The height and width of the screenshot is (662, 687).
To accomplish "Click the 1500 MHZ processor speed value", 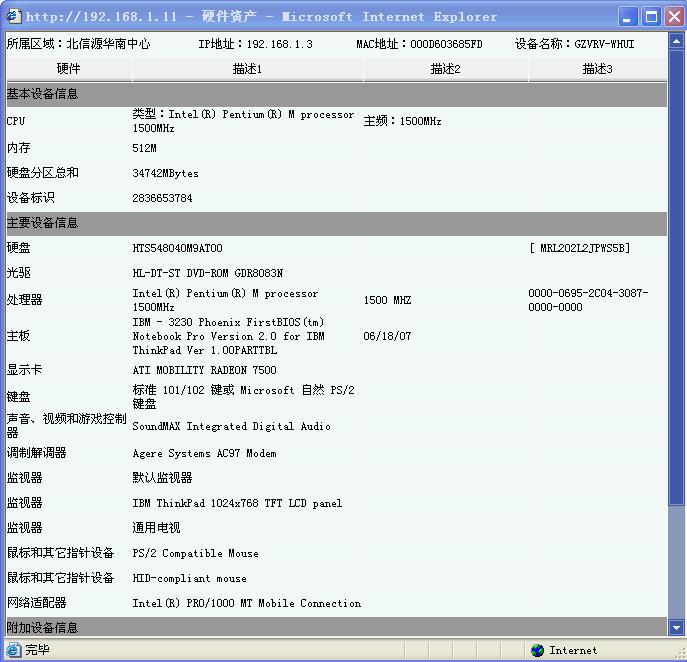I will [x=387, y=300].
